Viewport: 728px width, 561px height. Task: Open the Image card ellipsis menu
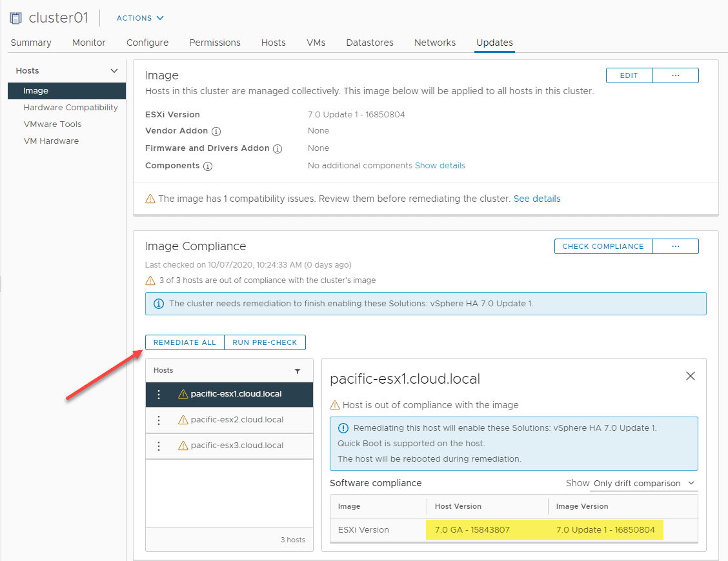tap(675, 75)
